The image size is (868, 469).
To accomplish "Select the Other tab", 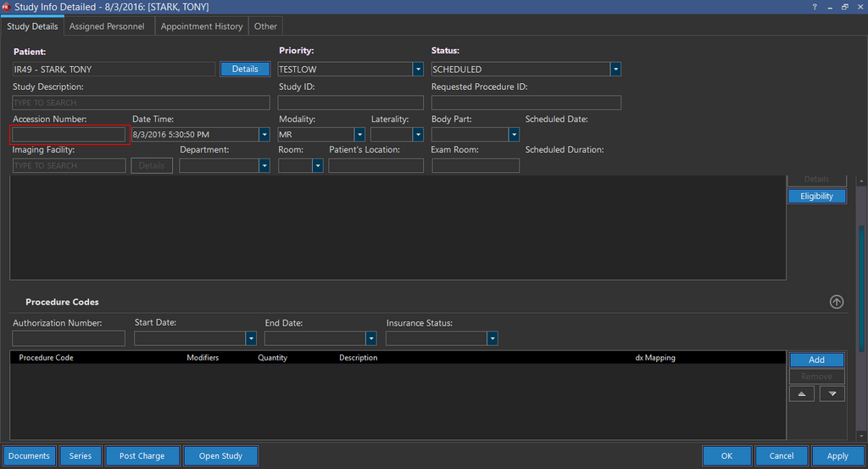I will (265, 26).
